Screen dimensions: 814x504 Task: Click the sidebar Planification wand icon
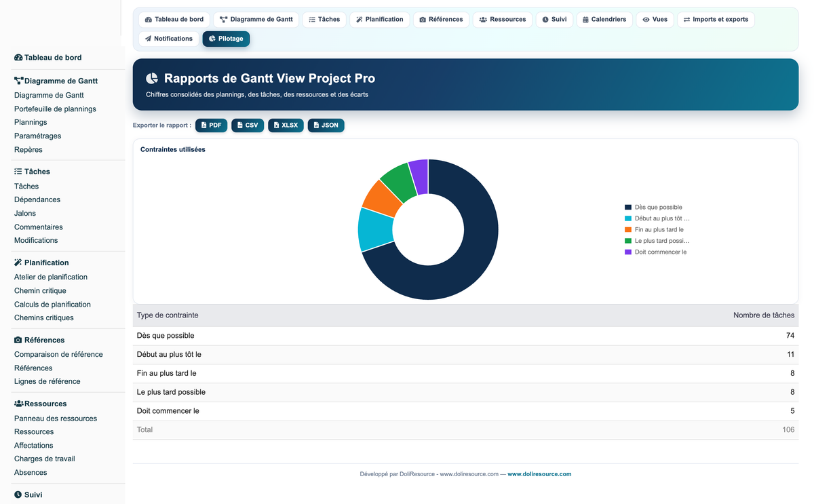pyautogui.click(x=18, y=263)
